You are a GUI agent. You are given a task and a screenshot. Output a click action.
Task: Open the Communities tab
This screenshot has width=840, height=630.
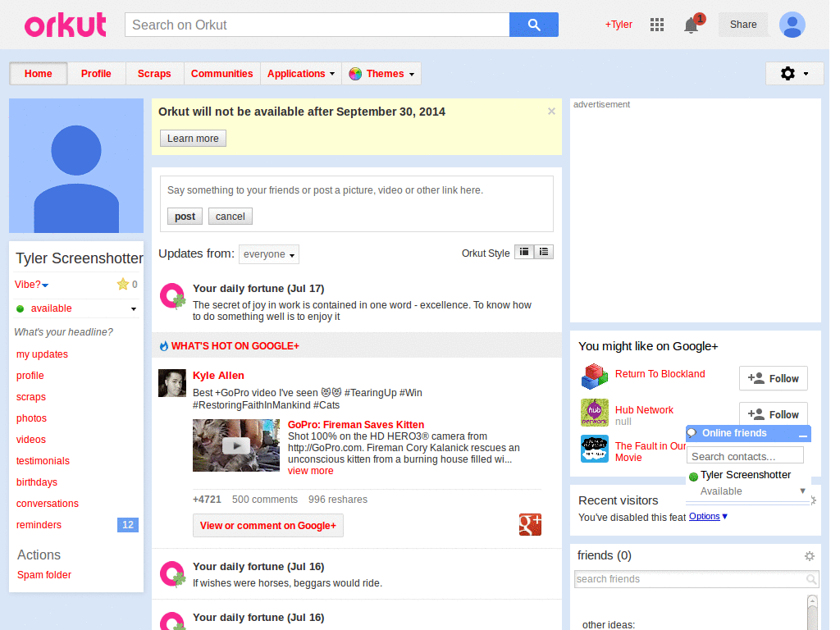pos(221,74)
